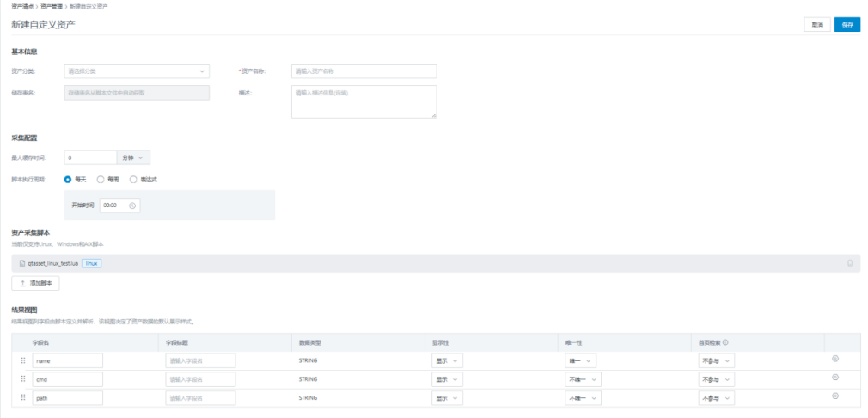Open the 不唯一 dropdown in cmd row
868x418 pixels.
tap(583, 379)
